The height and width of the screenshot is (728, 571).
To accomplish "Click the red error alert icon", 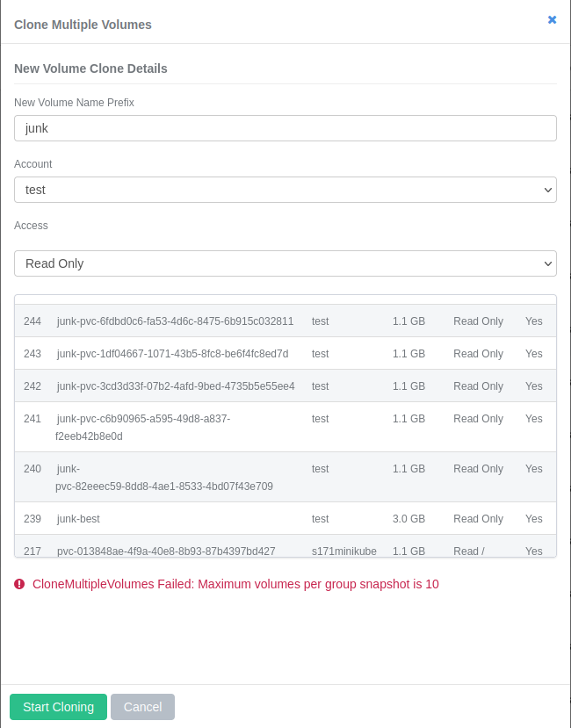I will 19,584.
